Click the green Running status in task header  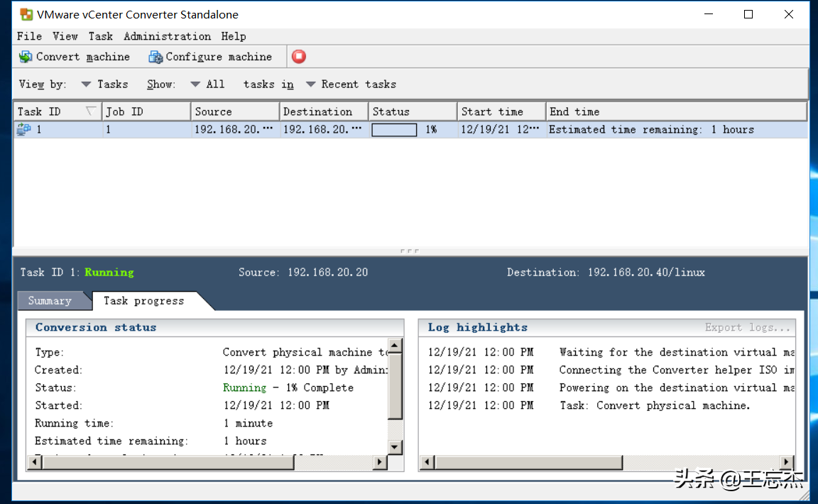(109, 272)
